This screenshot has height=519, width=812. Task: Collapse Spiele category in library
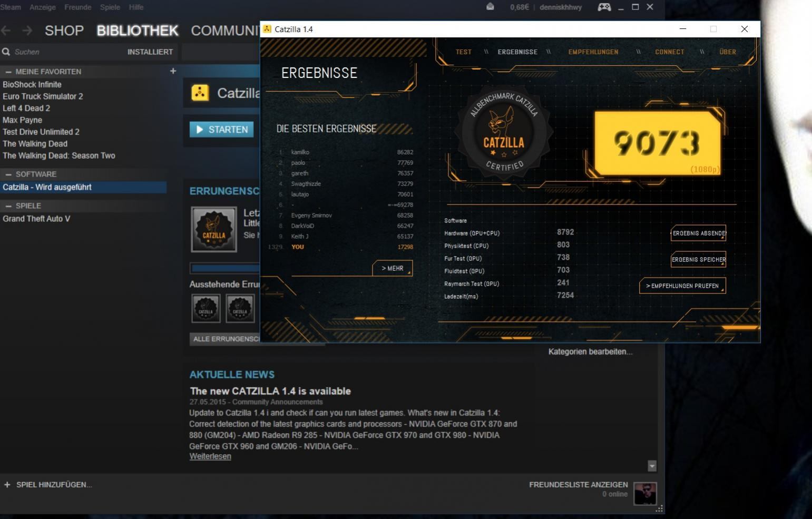(8, 206)
